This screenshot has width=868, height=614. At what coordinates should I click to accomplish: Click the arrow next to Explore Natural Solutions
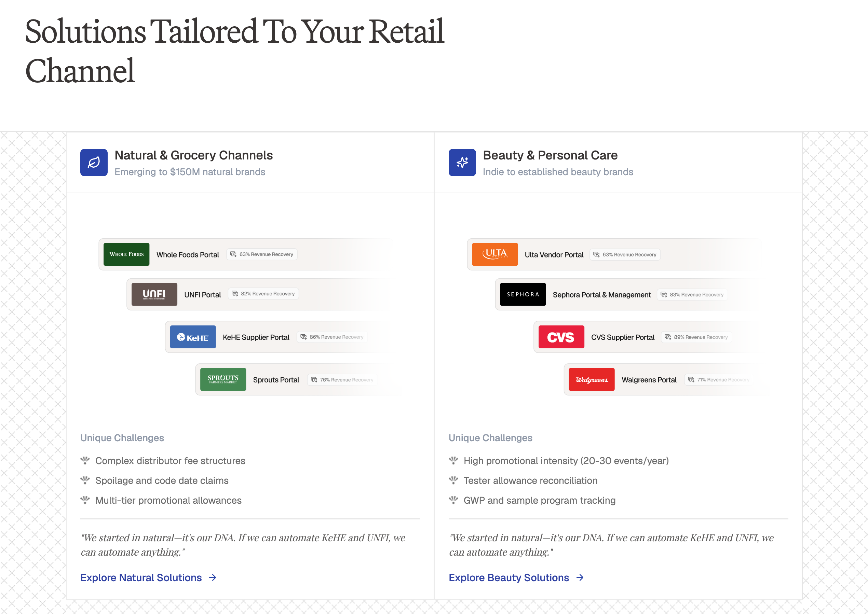pos(213,577)
